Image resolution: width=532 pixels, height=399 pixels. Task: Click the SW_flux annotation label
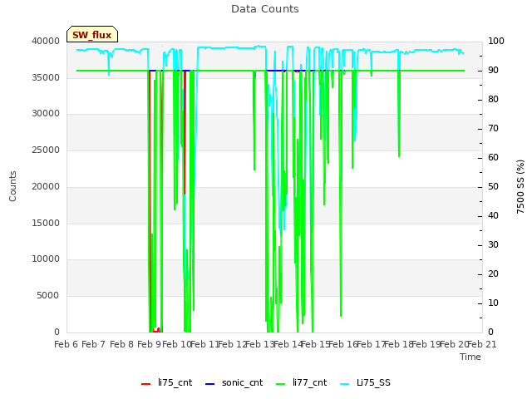pyautogui.click(x=92, y=34)
